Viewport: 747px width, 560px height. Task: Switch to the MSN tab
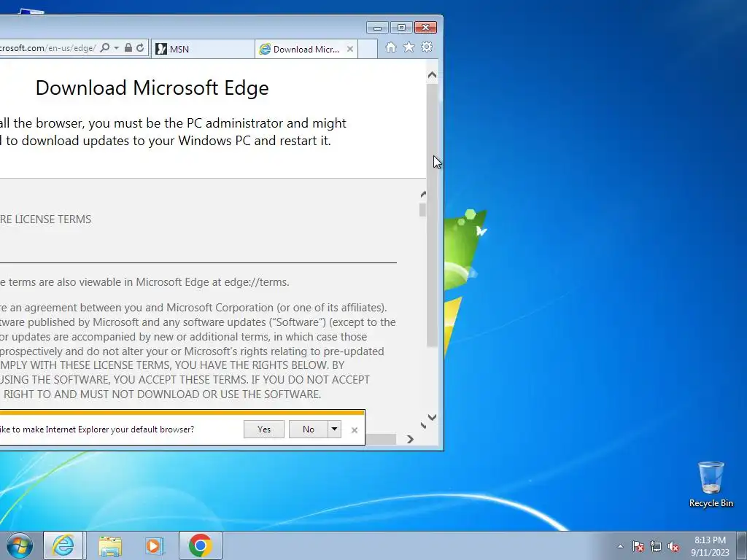[x=203, y=49]
